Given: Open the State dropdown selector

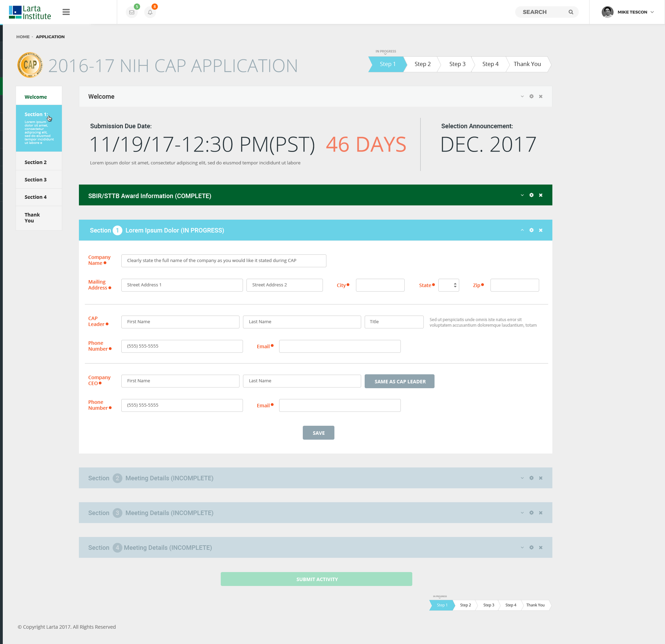Looking at the screenshot, I should tap(448, 285).
